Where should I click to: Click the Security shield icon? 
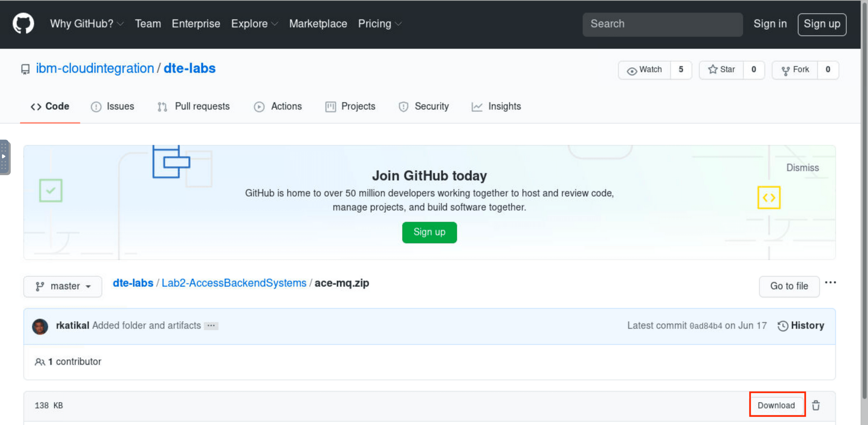(403, 107)
